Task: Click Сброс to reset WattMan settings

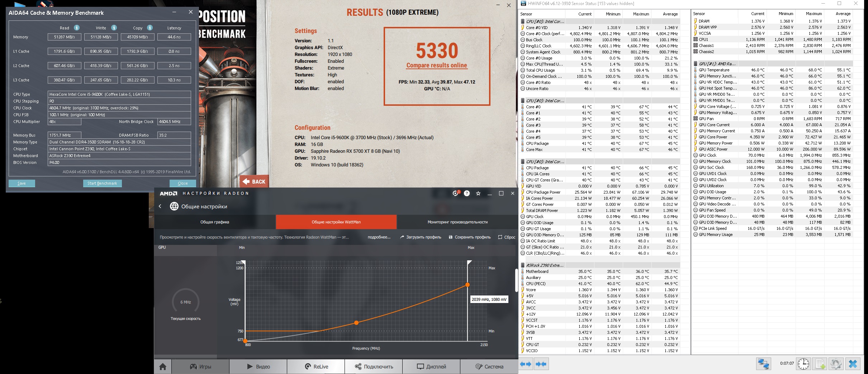Action: point(507,237)
